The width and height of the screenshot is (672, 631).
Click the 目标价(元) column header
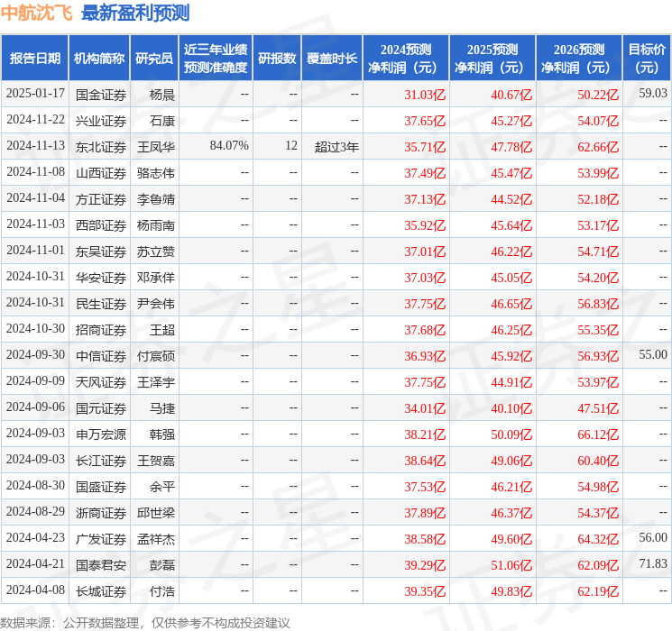pos(647,59)
